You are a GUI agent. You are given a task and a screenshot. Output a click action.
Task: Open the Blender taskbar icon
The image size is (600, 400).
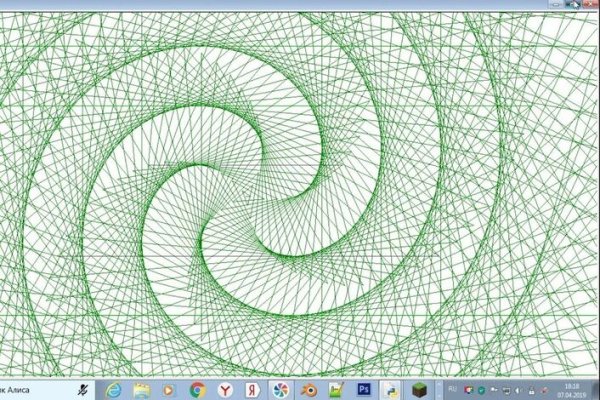coord(310,388)
